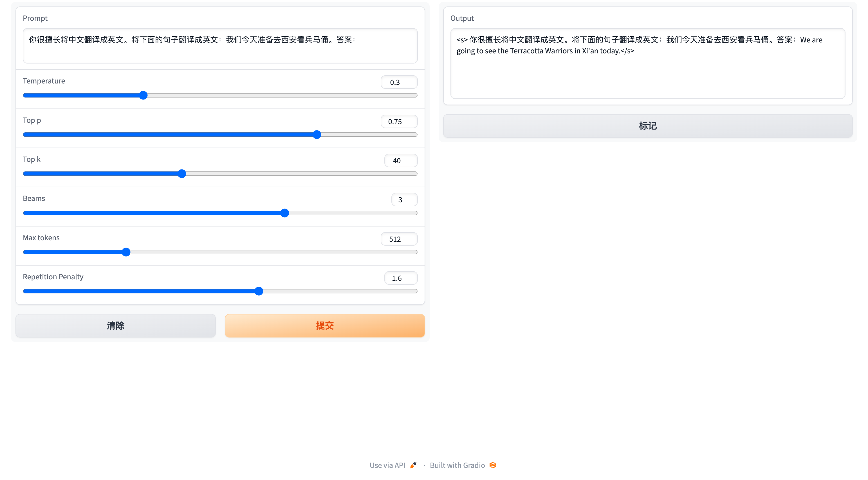Open the Built with Gradio link
Viewport: 868px width, 480px height.
[x=457, y=465]
